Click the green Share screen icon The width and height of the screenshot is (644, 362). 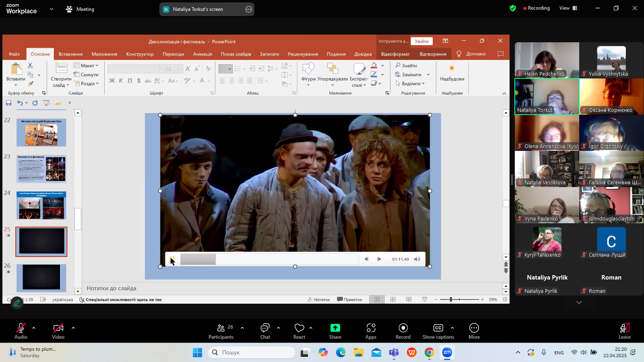coord(335,328)
